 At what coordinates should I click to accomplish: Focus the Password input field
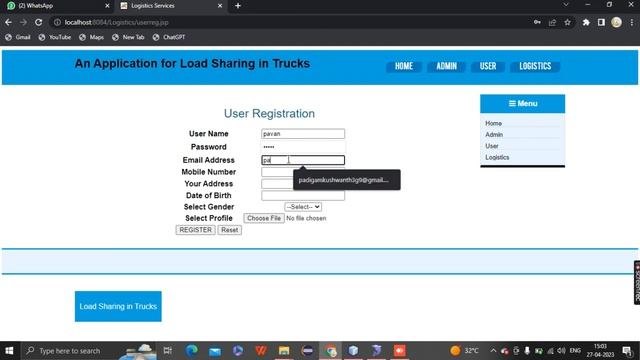coord(303,147)
